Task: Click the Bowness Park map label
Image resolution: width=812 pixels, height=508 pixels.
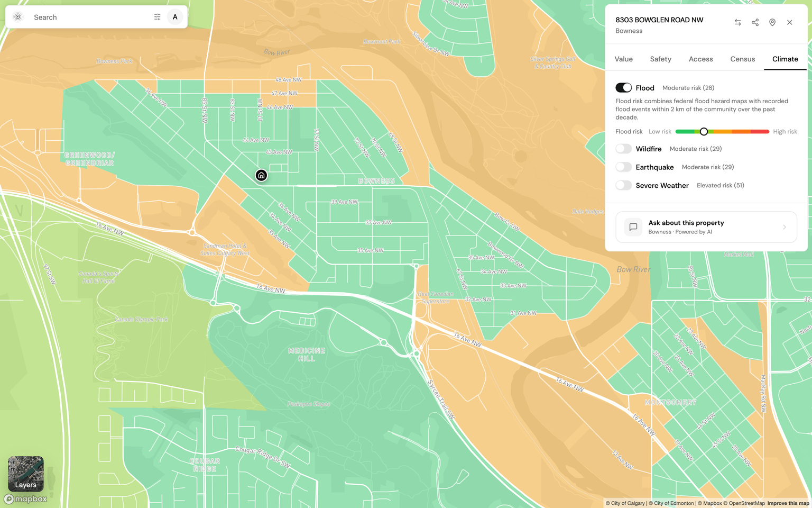Action: click(115, 61)
